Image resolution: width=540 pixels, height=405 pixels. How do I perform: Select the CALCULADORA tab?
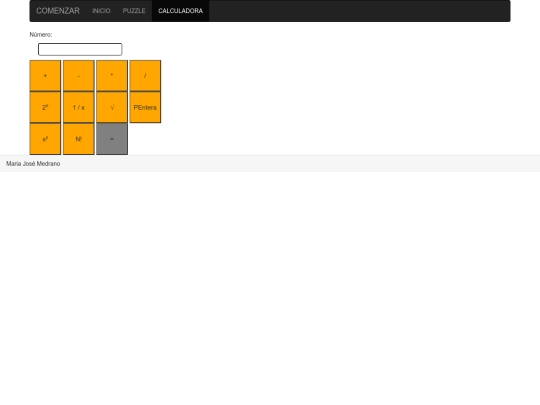[x=180, y=11]
